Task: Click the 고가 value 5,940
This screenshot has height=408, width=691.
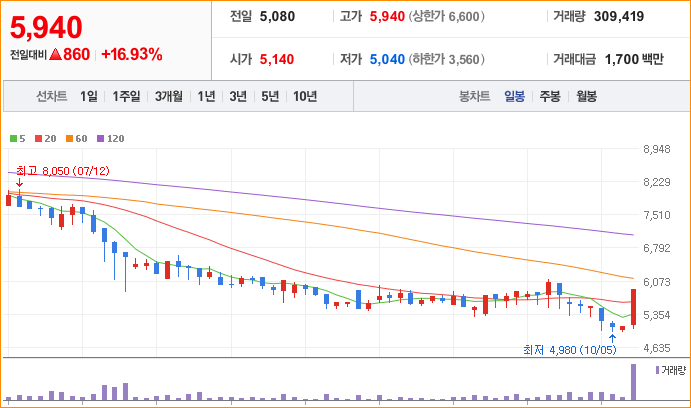Action: (387, 17)
